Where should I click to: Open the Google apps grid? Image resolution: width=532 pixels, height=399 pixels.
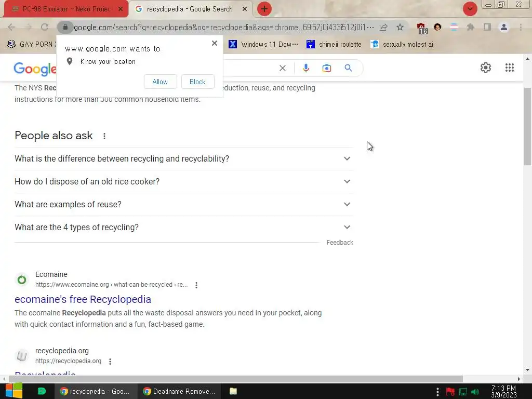pyautogui.click(x=509, y=68)
